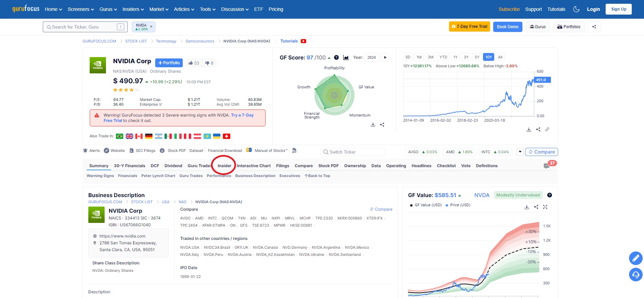The width and height of the screenshot is (644, 298).
Task: Switch to the Ownership tab
Action: pos(355,166)
